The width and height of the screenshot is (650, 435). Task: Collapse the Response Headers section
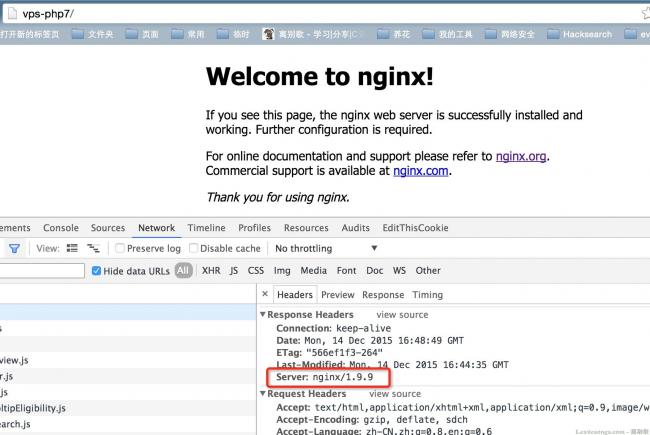click(x=263, y=315)
